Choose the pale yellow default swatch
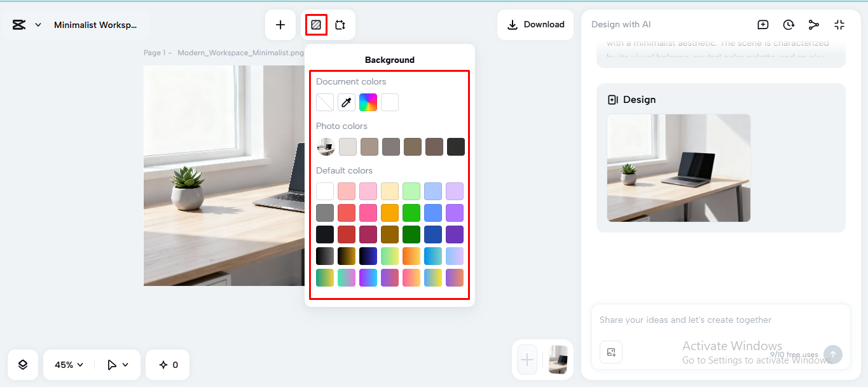 coord(390,191)
